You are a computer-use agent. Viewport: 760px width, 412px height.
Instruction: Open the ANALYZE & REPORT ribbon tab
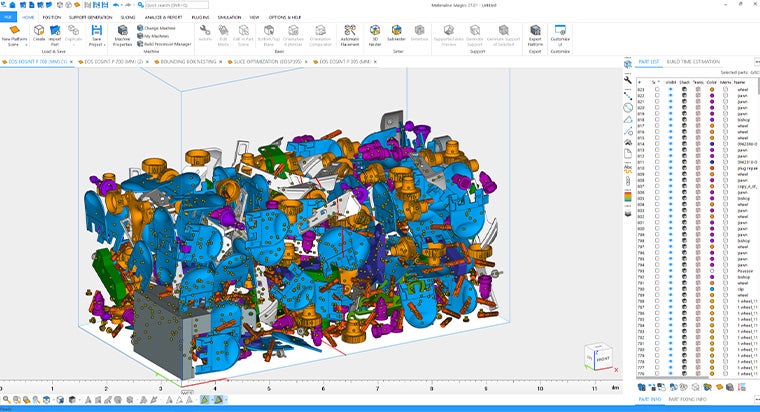(163, 17)
